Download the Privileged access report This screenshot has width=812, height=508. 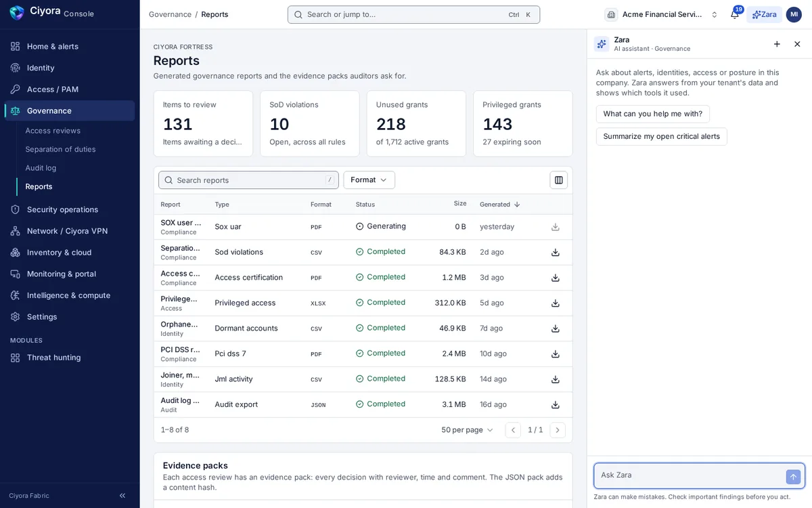(x=556, y=303)
